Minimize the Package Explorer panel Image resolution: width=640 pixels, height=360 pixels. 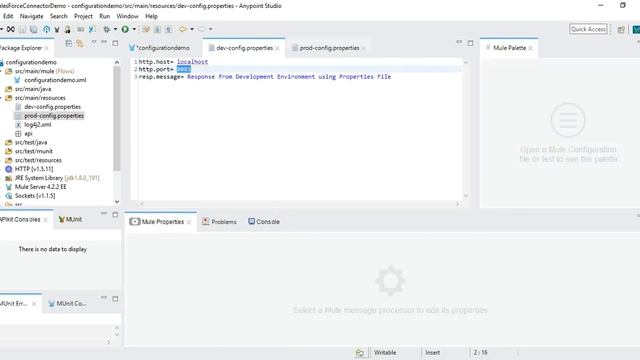(104, 42)
